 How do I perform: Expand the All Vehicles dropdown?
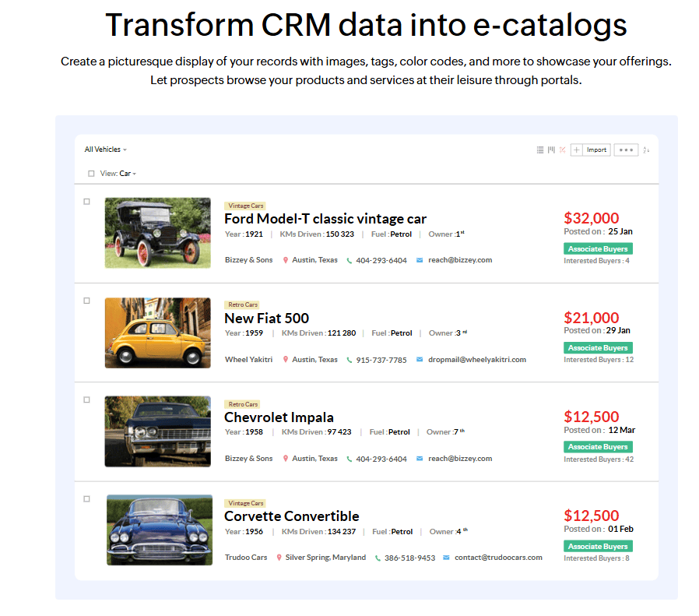tap(105, 150)
